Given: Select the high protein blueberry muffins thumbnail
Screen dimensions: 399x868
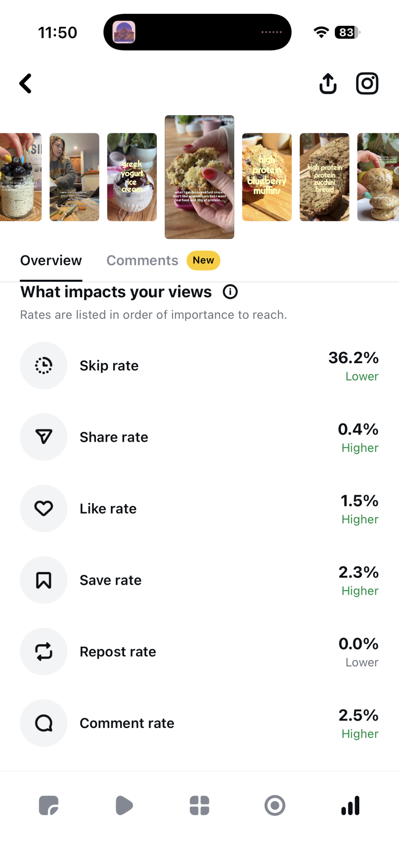Looking at the screenshot, I should tap(267, 177).
